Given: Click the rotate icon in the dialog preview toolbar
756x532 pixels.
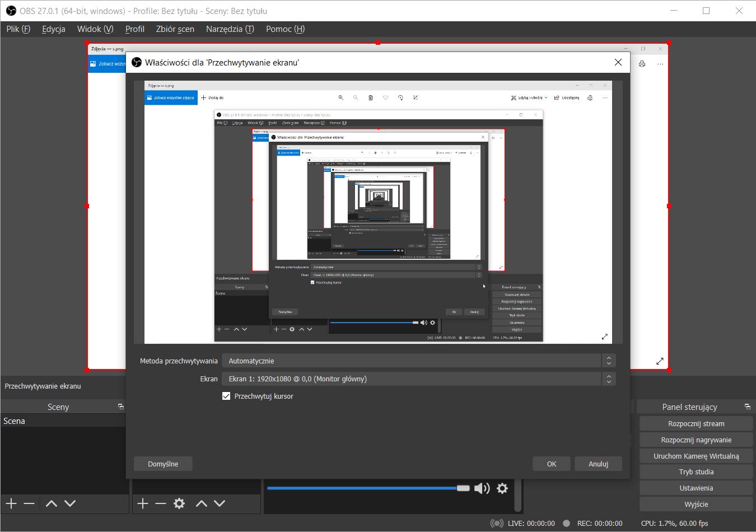Looking at the screenshot, I should (x=400, y=97).
